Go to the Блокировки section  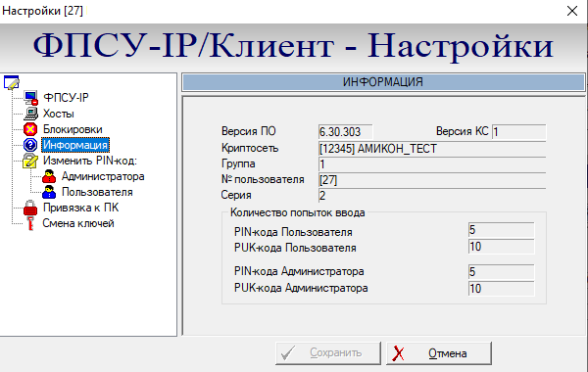[x=73, y=129]
